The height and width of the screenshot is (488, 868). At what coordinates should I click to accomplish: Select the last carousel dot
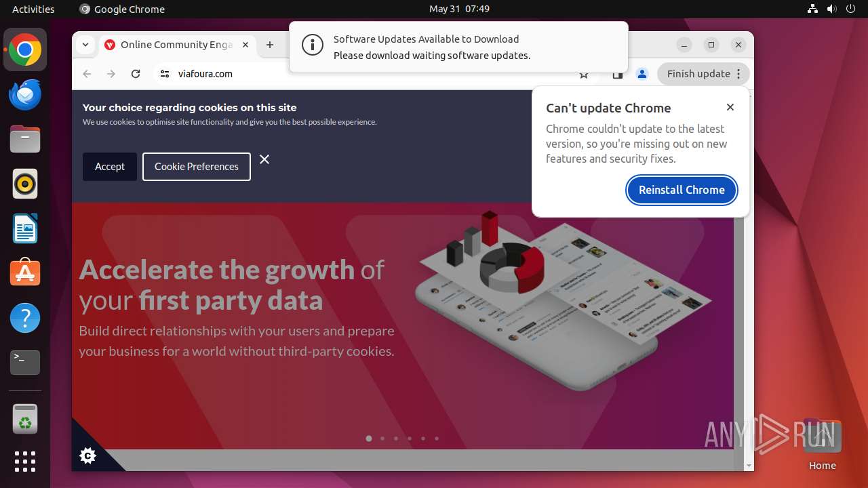pos(437,439)
